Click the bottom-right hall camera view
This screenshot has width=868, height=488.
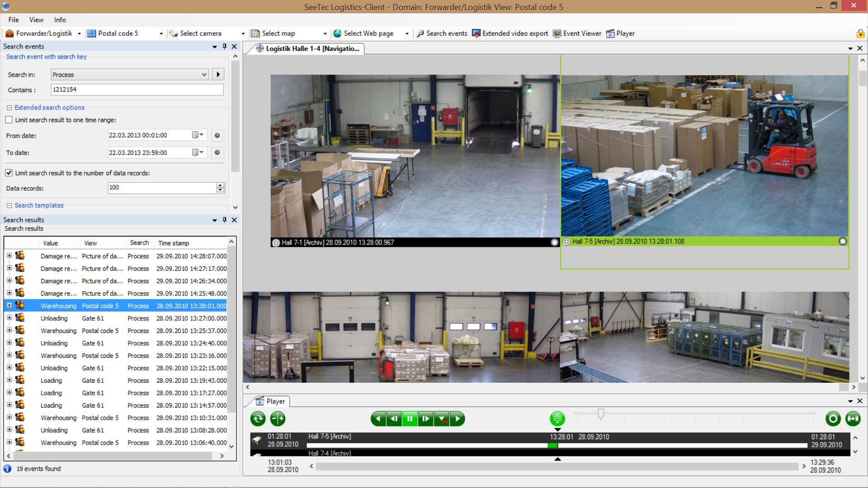704,337
